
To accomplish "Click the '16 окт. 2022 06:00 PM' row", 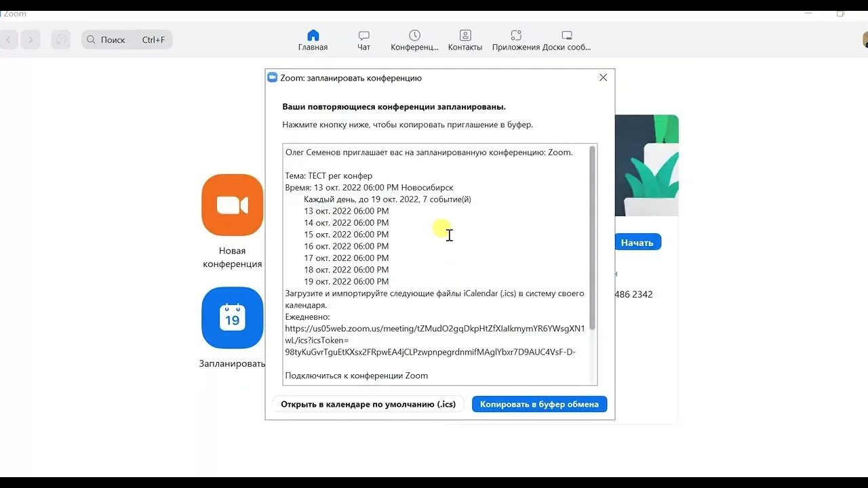I will [x=346, y=246].
